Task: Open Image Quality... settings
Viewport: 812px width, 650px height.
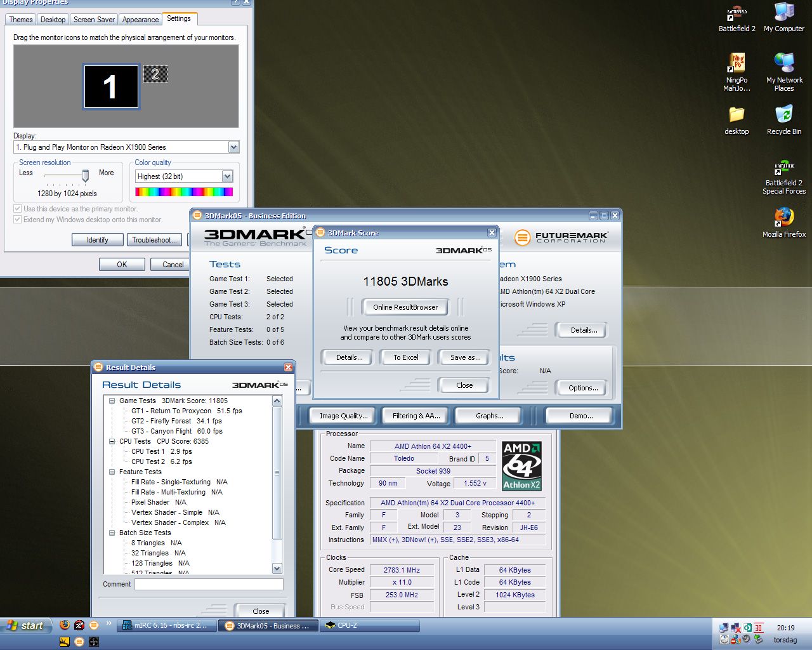Action: click(x=343, y=416)
